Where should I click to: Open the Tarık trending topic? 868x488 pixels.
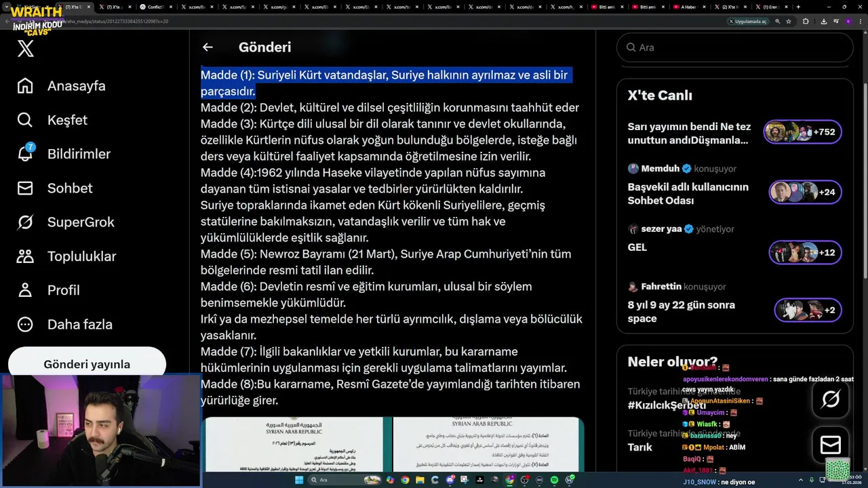click(639, 447)
